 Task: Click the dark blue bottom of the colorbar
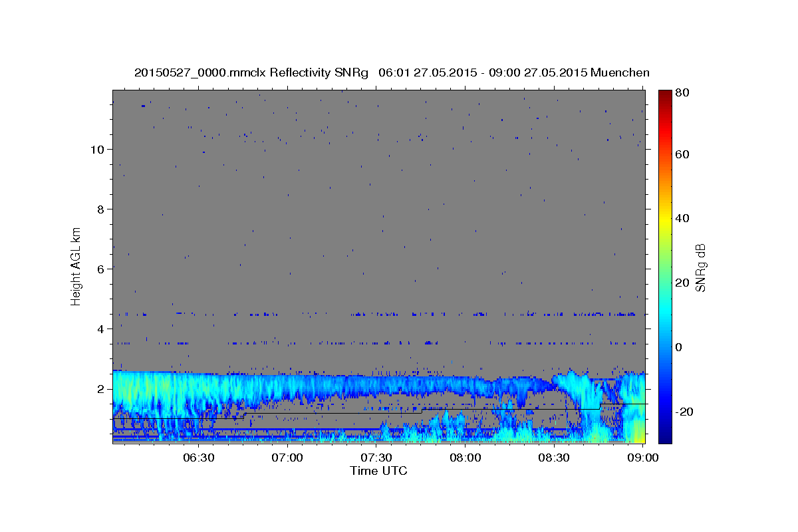point(665,438)
